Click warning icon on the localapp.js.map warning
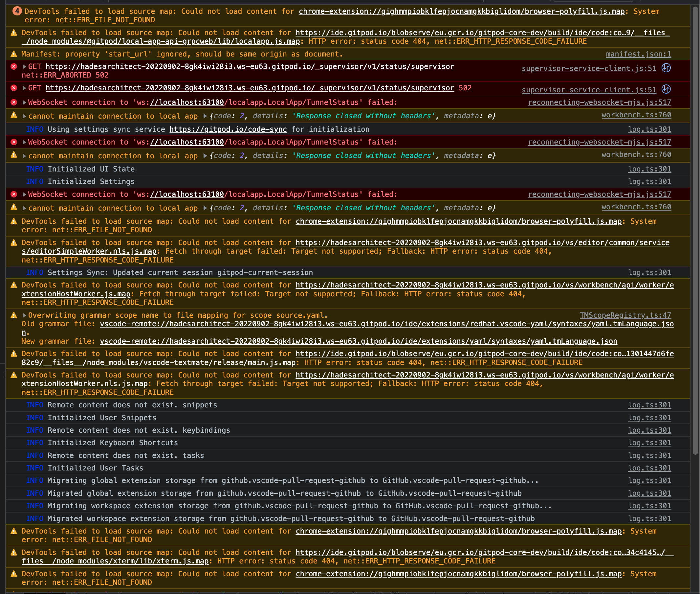Viewport: 700px width, 594px height. pos(14,33)
